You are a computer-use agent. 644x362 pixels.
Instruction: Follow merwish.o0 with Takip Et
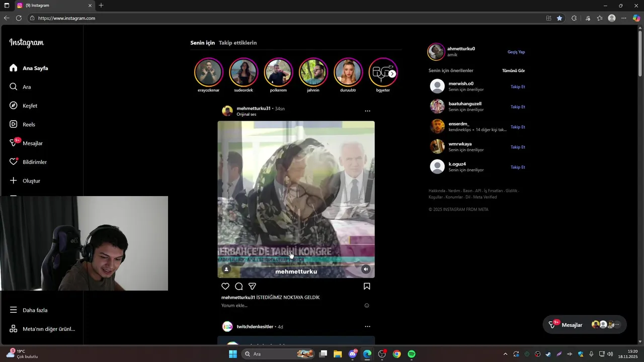518,86
